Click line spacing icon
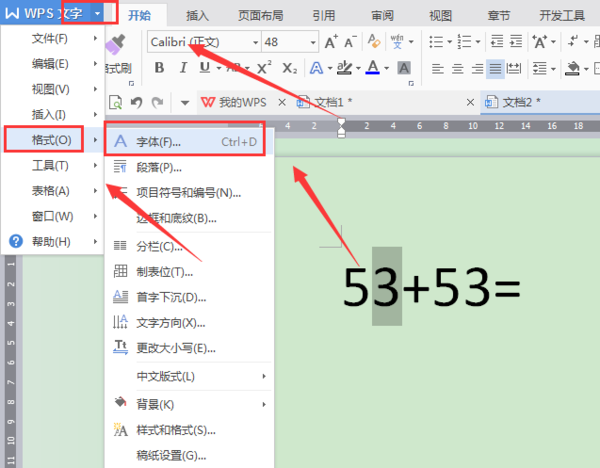The height and width of the screenshot is (468, 600). click(540, 69)
